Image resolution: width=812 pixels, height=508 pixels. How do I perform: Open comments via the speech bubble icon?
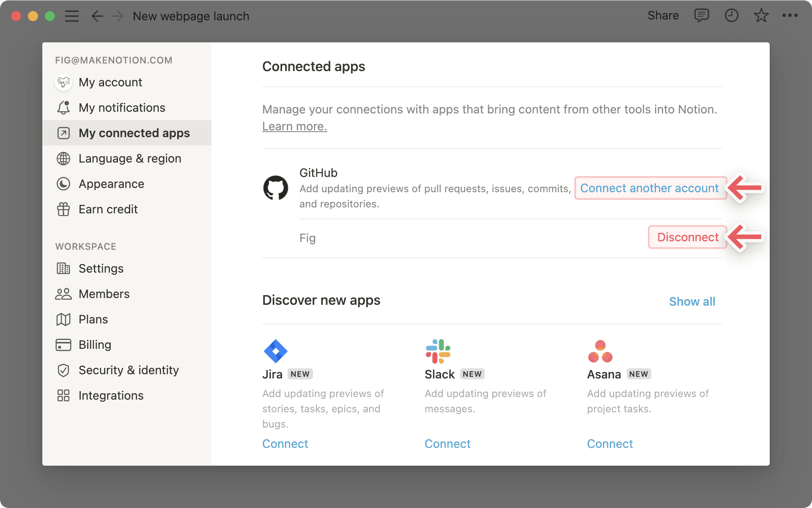(x=702, y=16)
